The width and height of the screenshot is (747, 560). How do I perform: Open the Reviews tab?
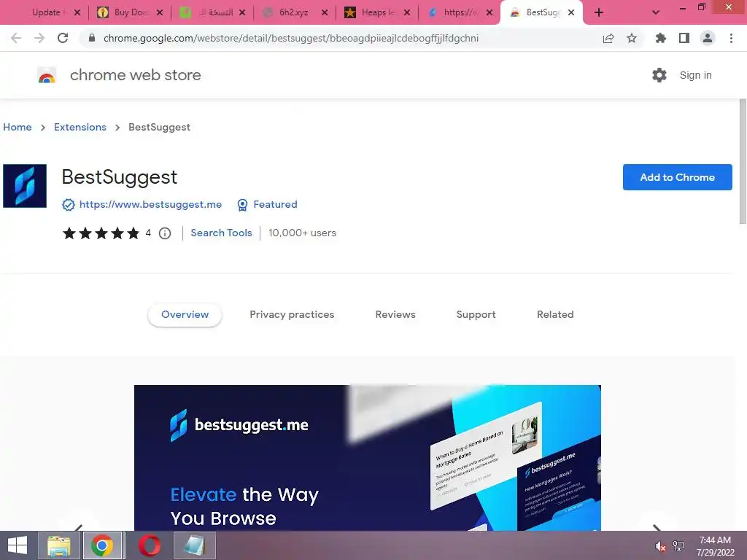click(395, 315)
